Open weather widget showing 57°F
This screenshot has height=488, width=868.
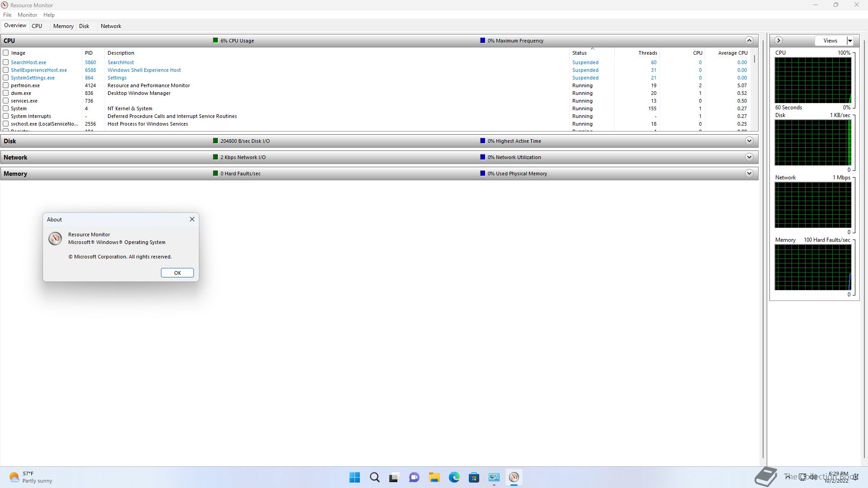pyautogui.click(x=31, y=477)
